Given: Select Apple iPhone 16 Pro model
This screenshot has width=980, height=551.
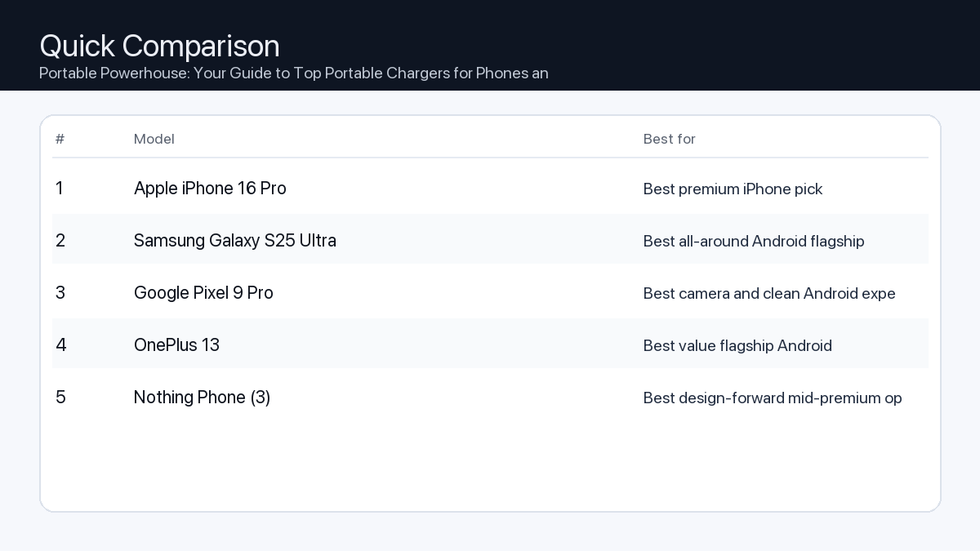Looking at the screenshot, I should coord(210,189).
